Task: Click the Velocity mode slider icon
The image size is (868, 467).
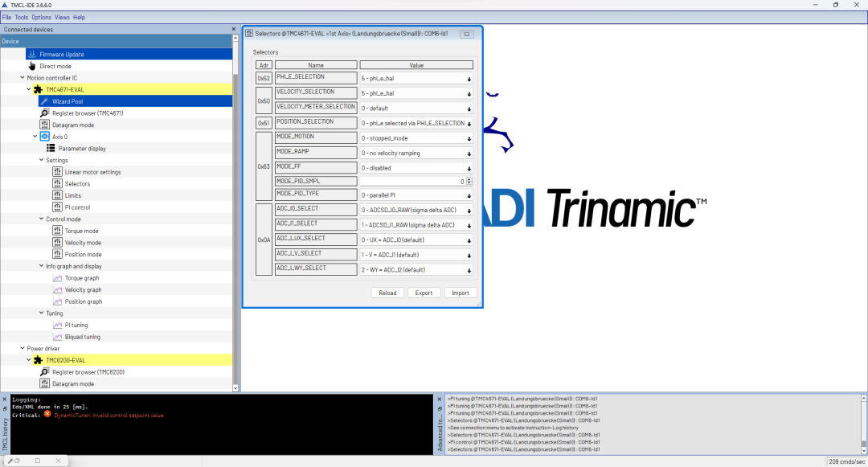Action: click(x=58, y=243)
